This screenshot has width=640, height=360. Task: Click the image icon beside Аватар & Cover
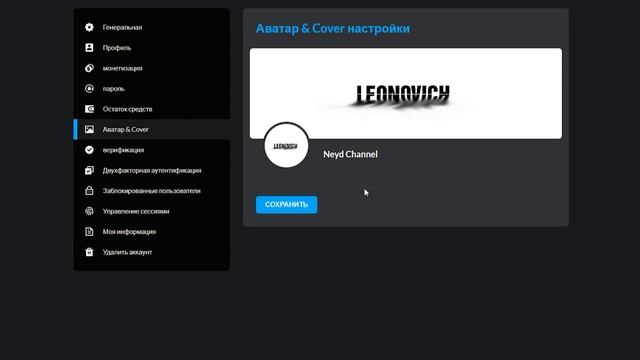pyautogui.click(x=89, y=129)
